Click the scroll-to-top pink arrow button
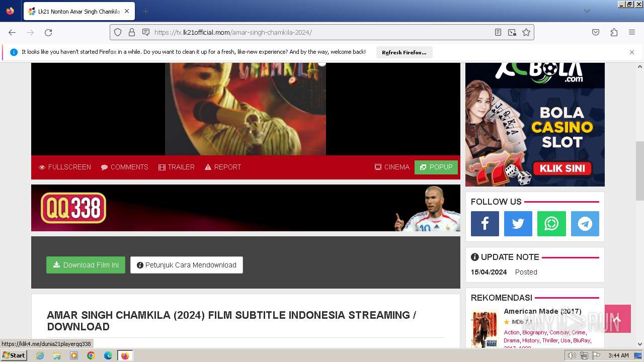Viewport: 644px width, 362px height. coord(617,319)
